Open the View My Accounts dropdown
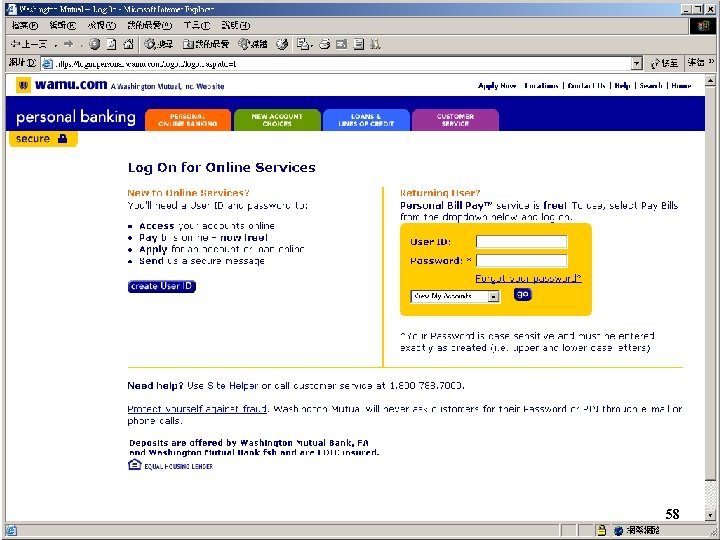Image resolution: width=720 pixels, height=540 pixels. (455, 296)
